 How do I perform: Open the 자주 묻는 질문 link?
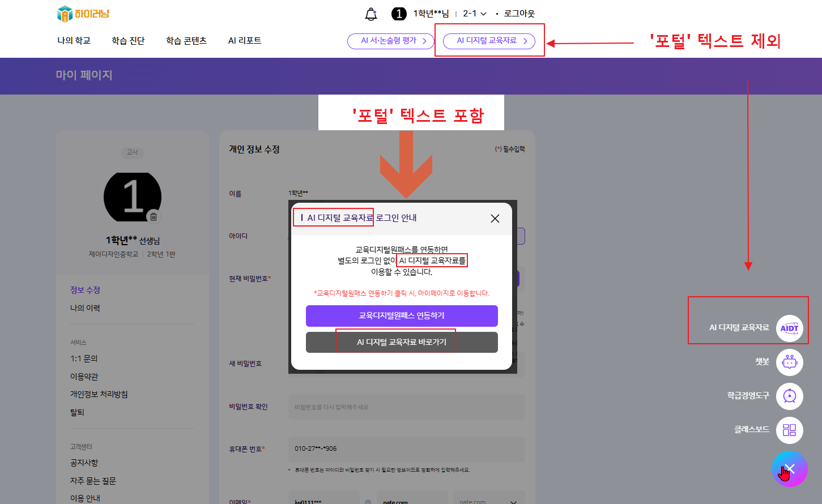click(93, 481)
